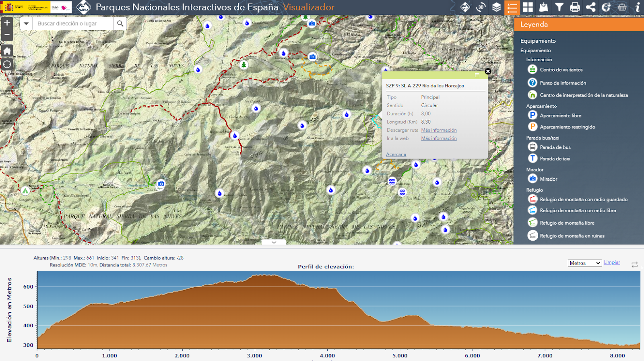Open the print tool
Image resolution: width=644 pixels, height=361 pixels.
[575, 7]
